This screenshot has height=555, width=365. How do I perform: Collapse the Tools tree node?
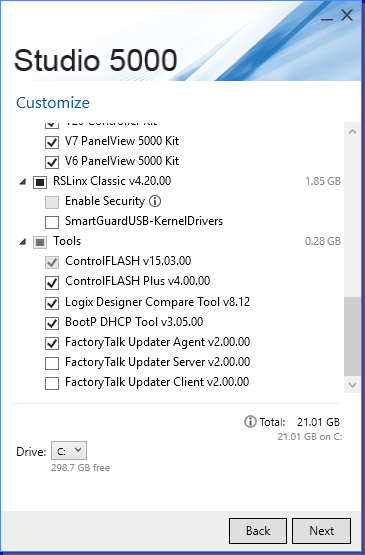coord(23,242)
